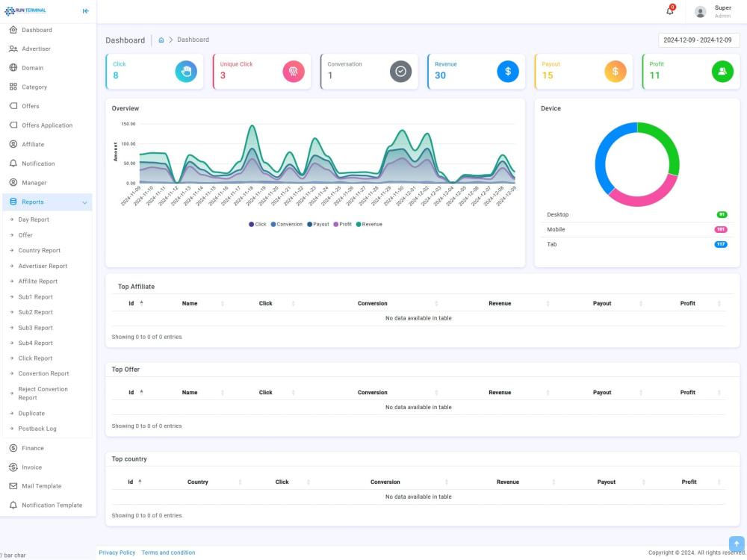Open the Offer report submenu item

tap(25, 235)
